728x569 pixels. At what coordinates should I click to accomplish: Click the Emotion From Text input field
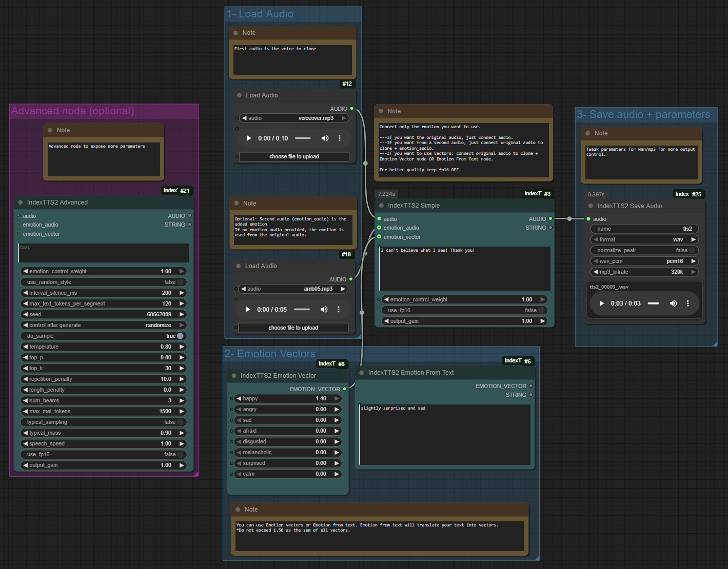(x=444, y=434)
